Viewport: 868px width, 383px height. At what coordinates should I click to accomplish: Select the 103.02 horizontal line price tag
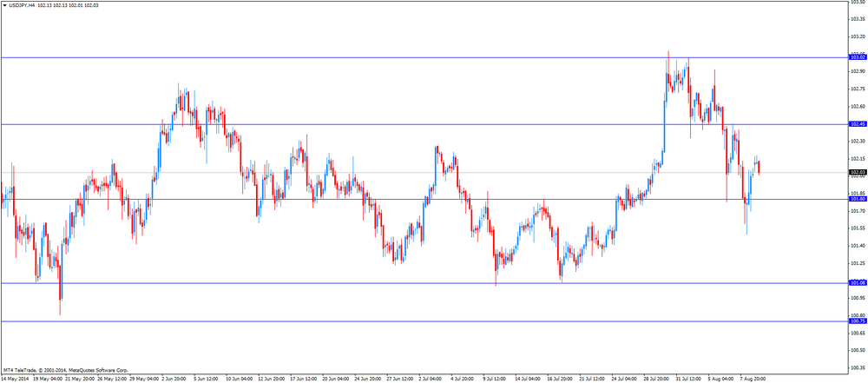click(858, 57)
